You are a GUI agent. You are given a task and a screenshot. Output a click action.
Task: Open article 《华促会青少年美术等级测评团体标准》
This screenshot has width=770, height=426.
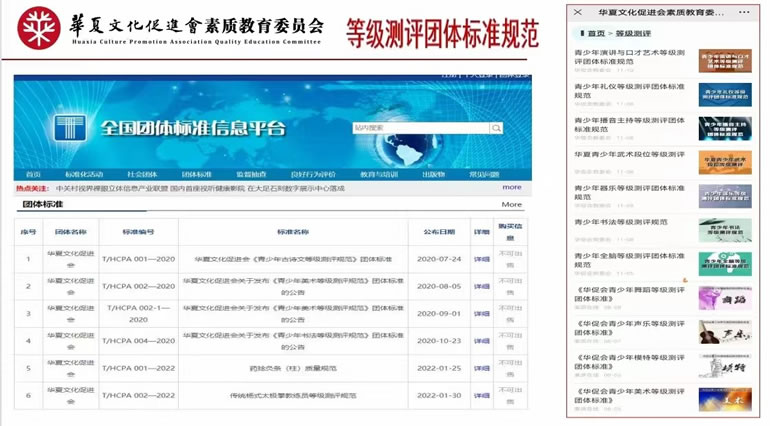pos(629,396)
